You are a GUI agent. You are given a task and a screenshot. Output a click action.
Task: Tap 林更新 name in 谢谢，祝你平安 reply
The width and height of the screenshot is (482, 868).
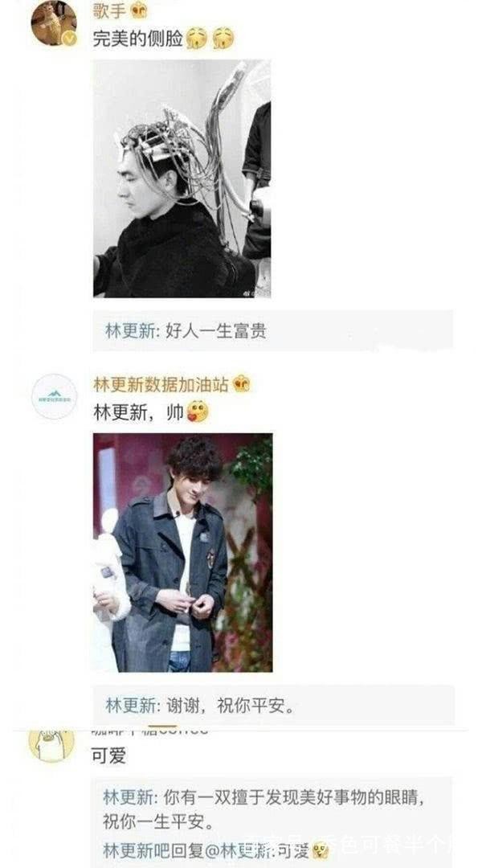[x=131, y=706]
